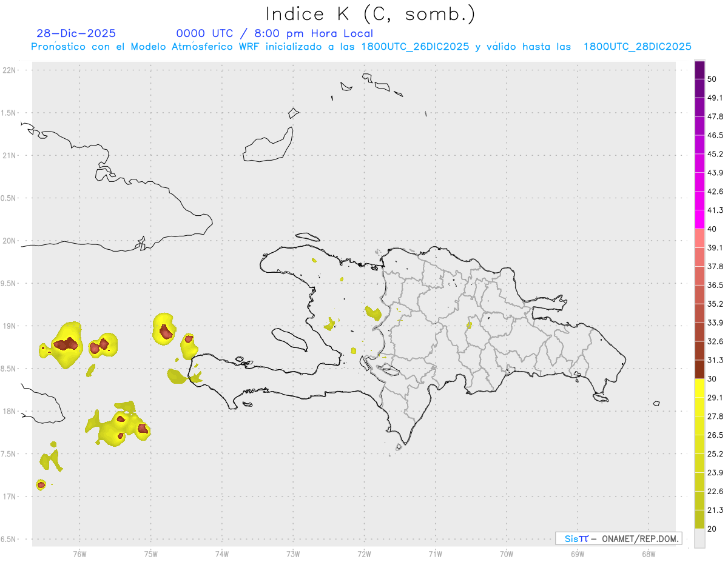Click the '43.9' colorbar label

coord(715,173)
